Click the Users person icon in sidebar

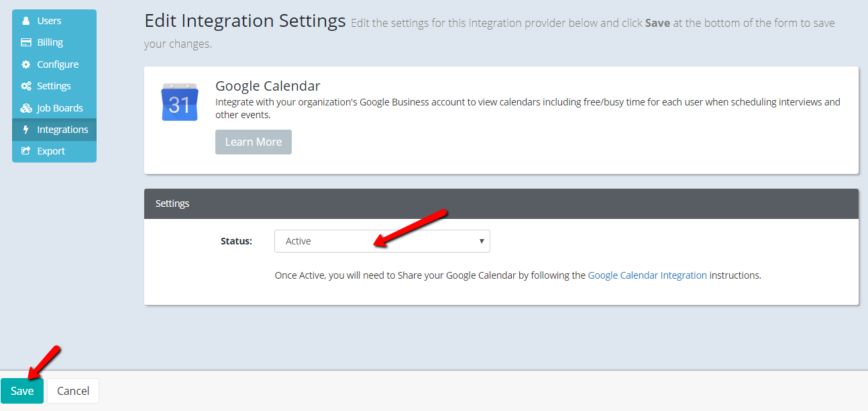pos(26,21)
